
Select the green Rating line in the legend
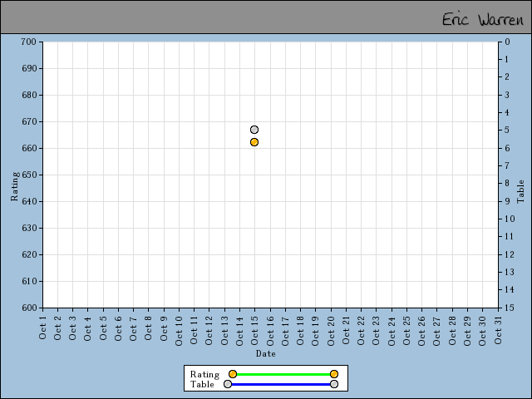click(x=283, y=374)
